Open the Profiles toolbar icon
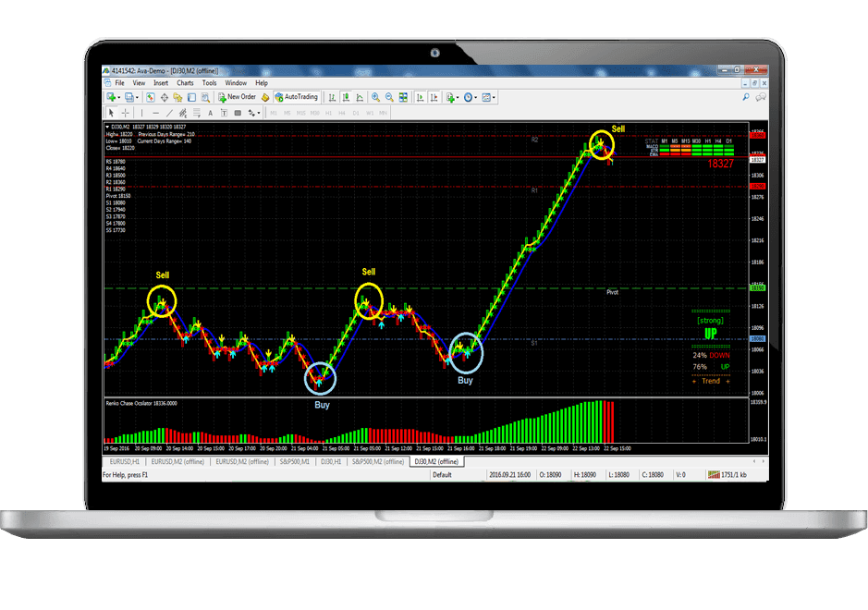The image size is (868, 610). [129, 97]
